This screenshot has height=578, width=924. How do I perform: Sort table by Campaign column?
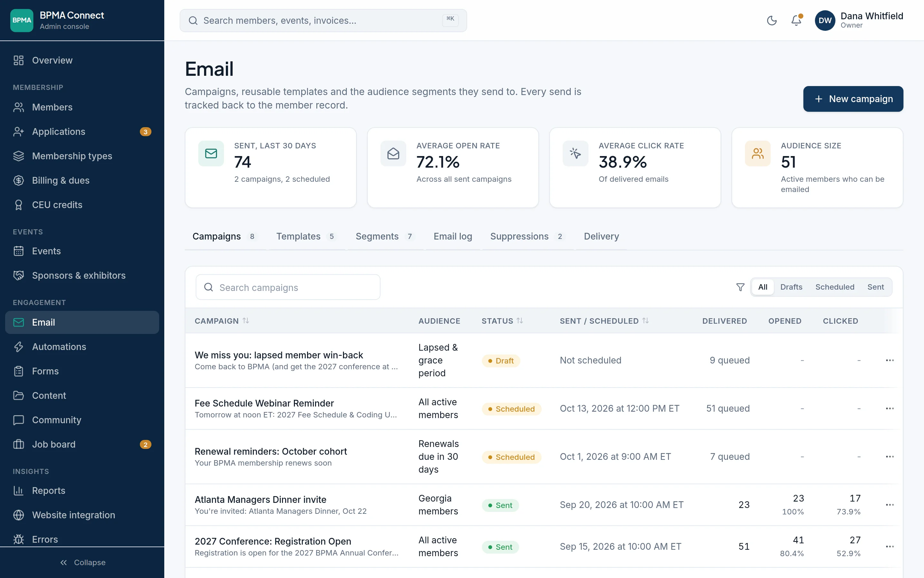[222, 321]
